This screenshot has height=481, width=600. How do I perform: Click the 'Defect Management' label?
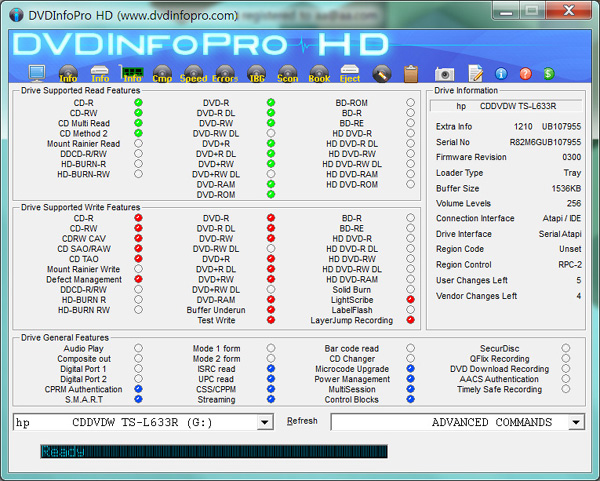(x=84, y=279)
